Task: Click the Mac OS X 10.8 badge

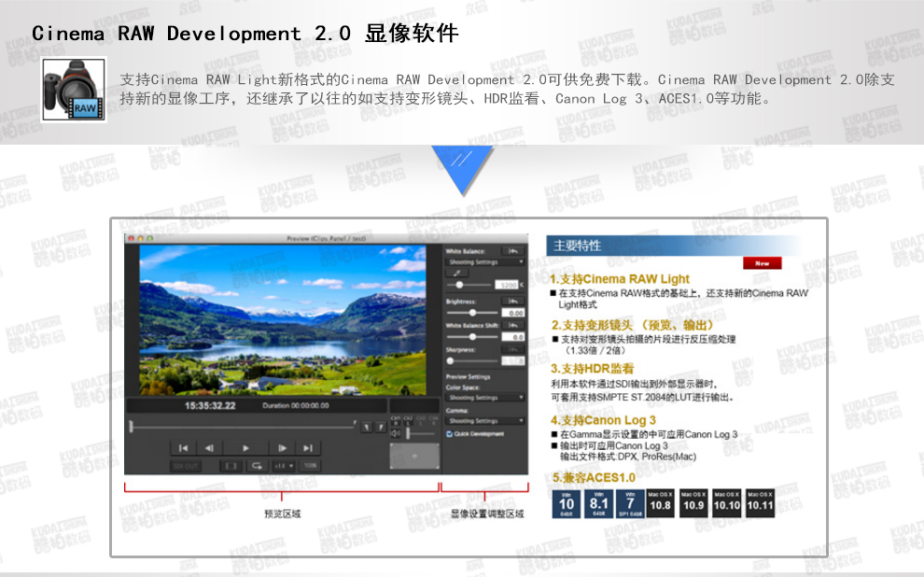Action: pos(661,504)
